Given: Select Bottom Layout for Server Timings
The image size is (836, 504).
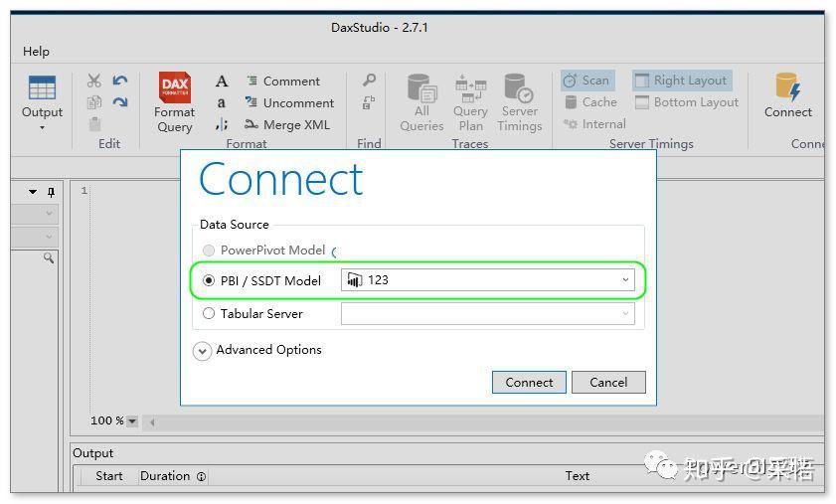Looking at the screenshot, I should tap(687, 101).
